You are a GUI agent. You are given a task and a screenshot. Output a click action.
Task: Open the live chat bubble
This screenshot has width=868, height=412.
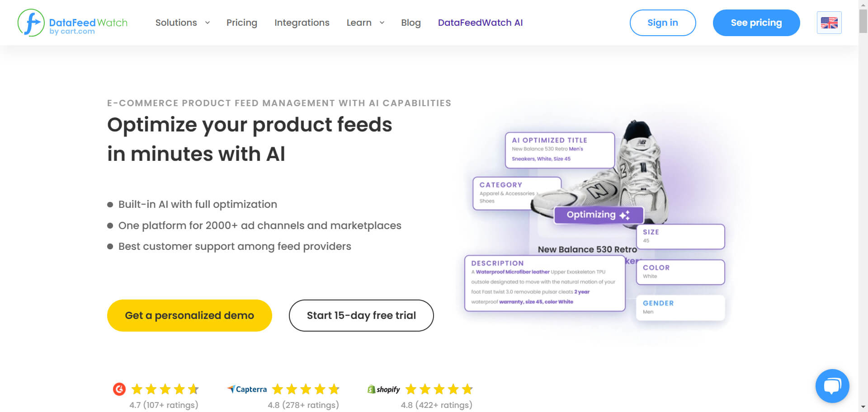click(x=832, y=386)
